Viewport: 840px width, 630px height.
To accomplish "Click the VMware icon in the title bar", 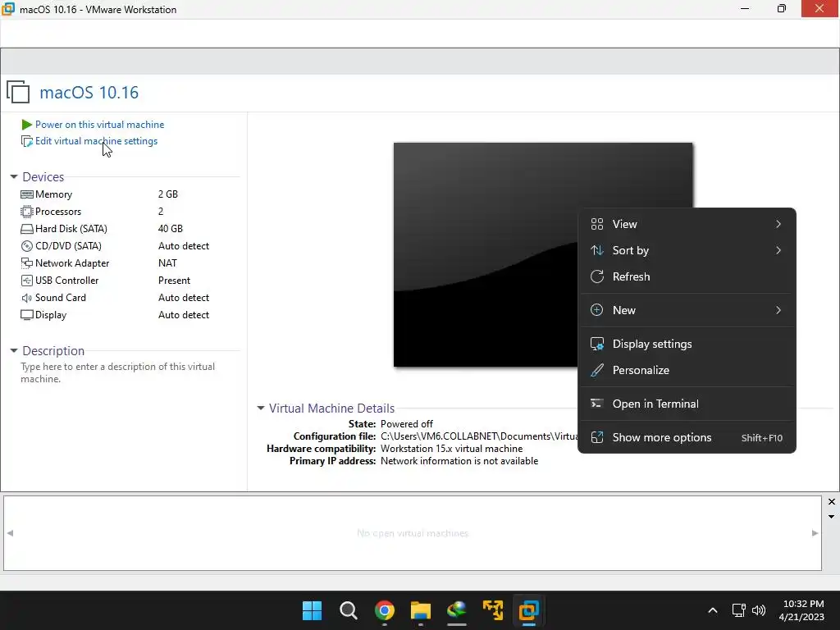I will (8, 9).
